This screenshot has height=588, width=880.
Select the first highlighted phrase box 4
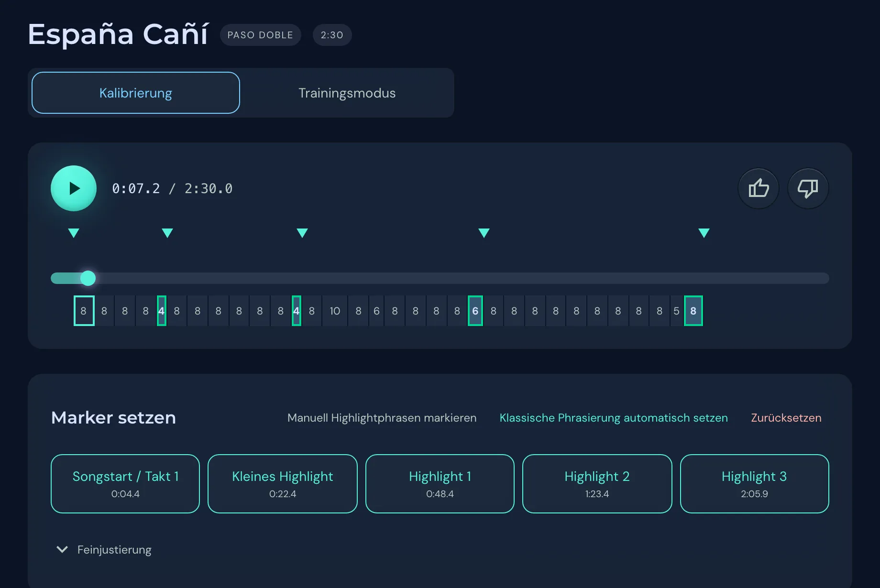pos(162,311)
